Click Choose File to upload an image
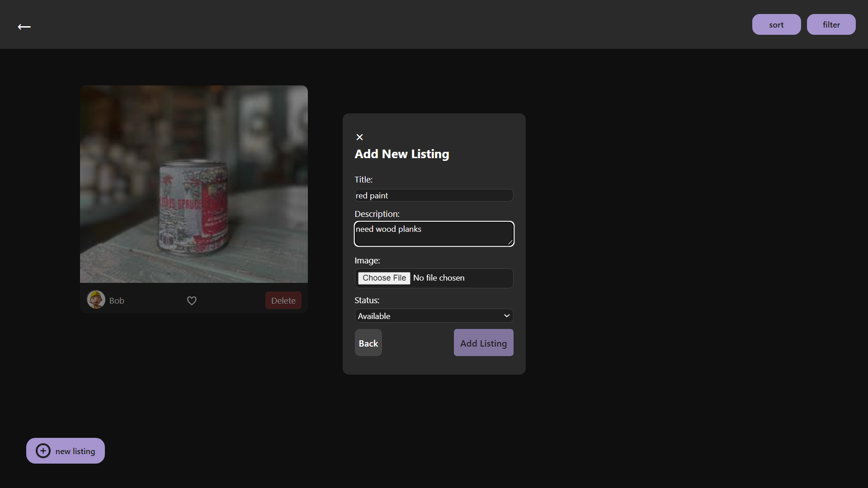868x488 pixels. pos(384,278)
